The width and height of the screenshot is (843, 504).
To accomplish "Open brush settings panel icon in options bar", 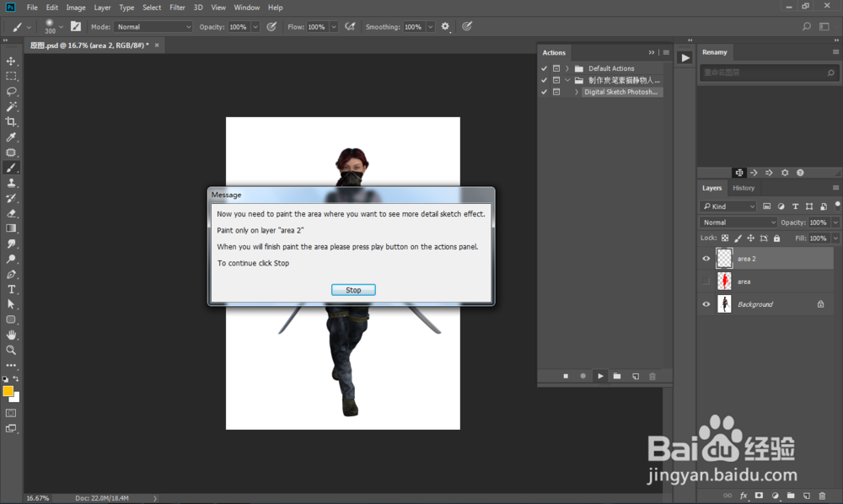I will tap(76, 26).
